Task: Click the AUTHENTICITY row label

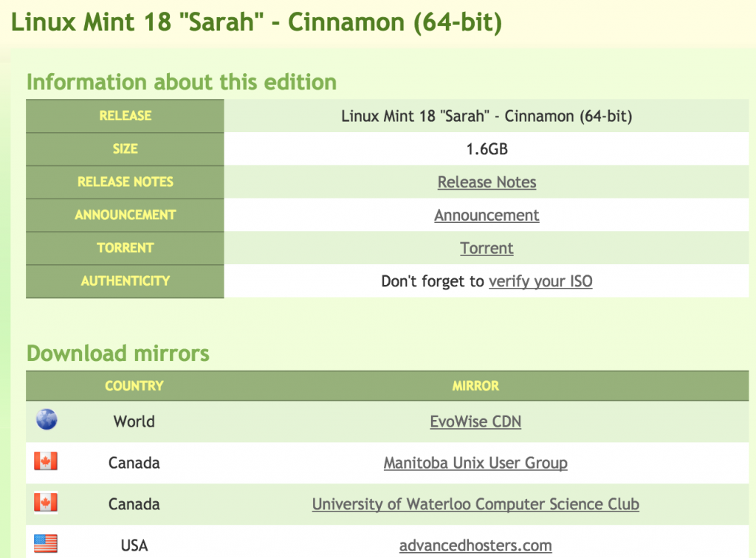Action: pos(125,281)
